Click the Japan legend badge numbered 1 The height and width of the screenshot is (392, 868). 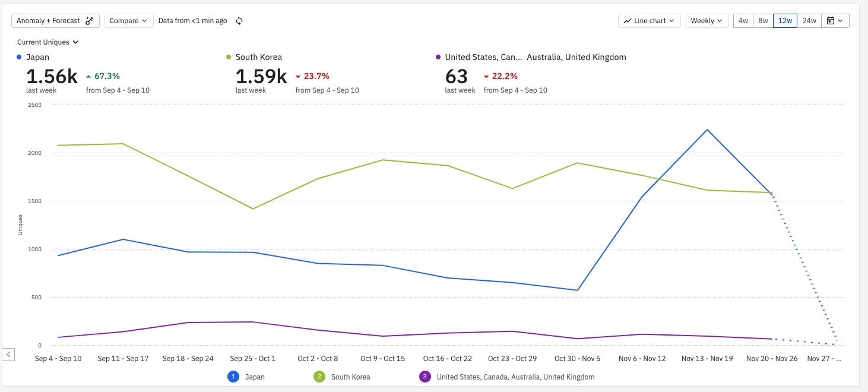point(234,377)
